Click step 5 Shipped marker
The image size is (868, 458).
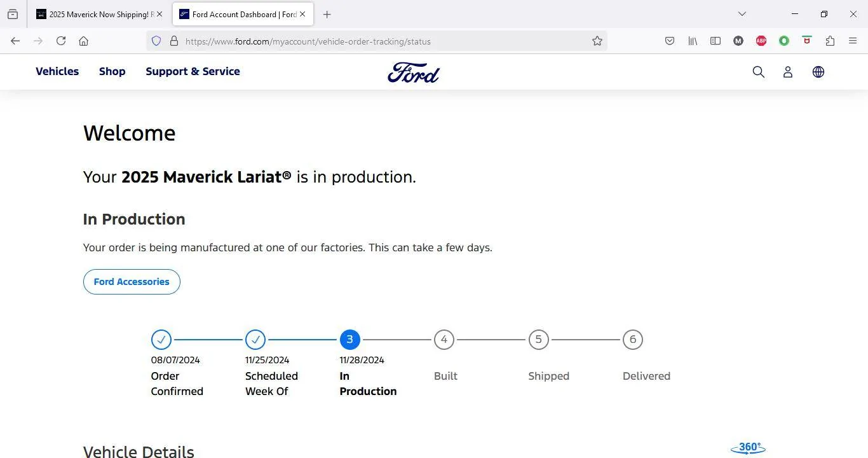538,340
